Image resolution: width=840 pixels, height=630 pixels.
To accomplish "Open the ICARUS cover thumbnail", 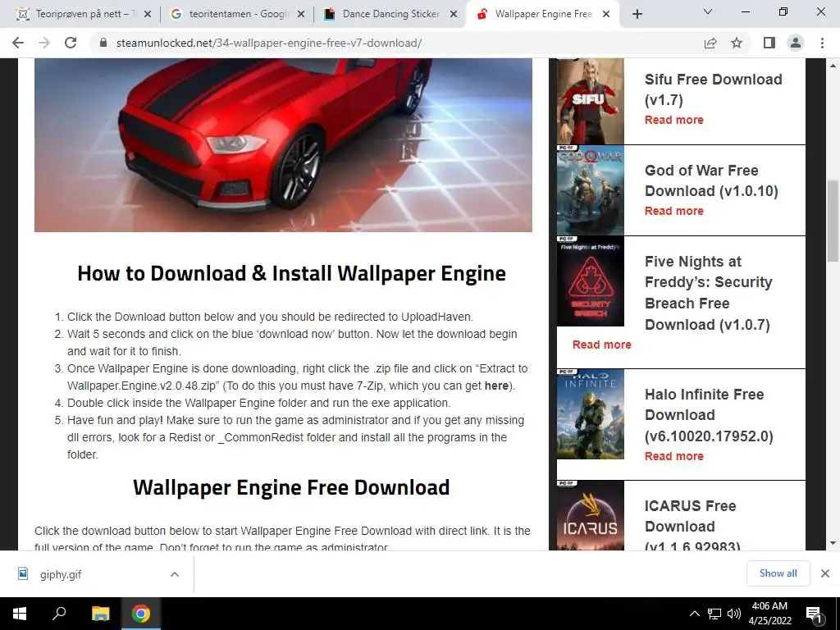I will coord(591,515).
